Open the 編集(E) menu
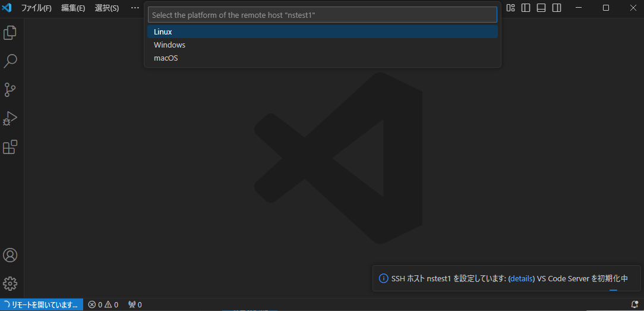The height and width of the screenshot is (311, 644). (73, 8)
